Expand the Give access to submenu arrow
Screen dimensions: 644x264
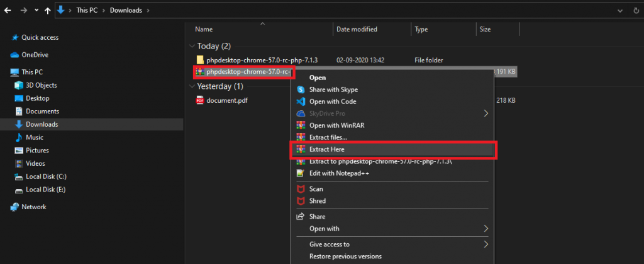tap(486, 244)
